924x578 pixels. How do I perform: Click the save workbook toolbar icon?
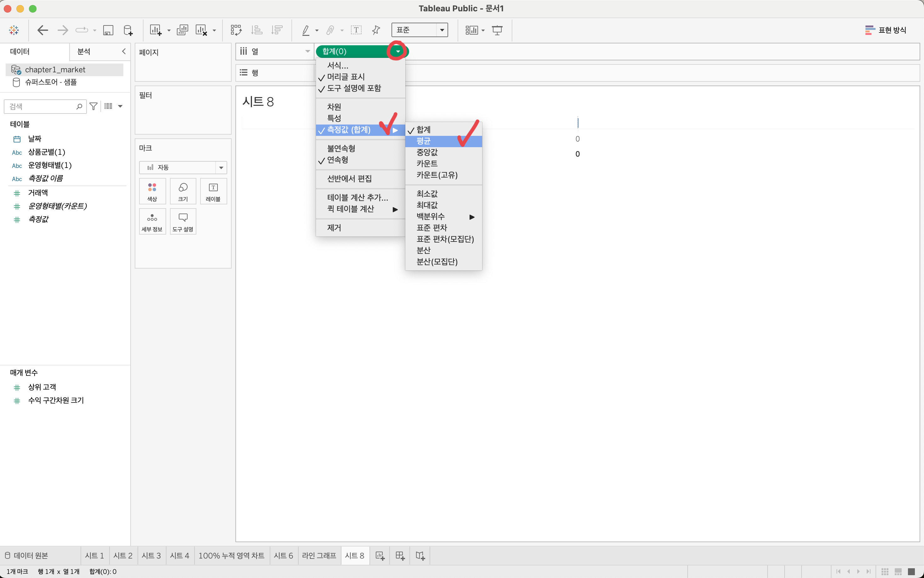pyautogui.click(x=108, y=30)
